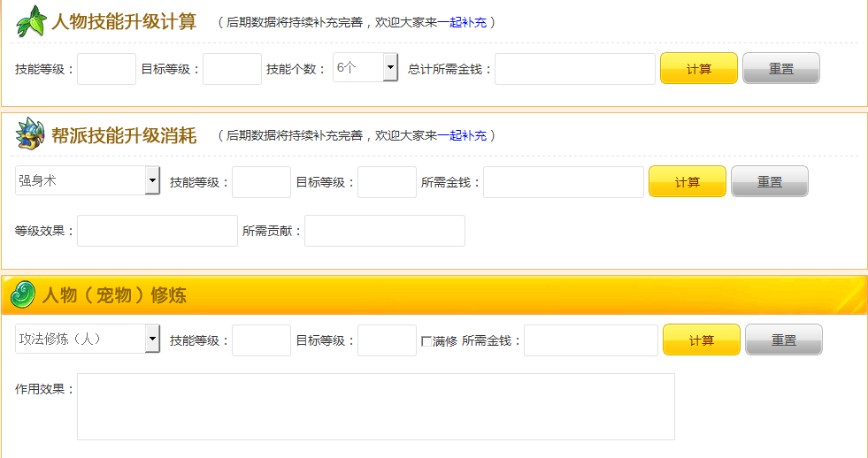Screen dimensions: 868x458
Task: Click 计算 in the 帮派技能升级消耗 section
Action: 687,181
